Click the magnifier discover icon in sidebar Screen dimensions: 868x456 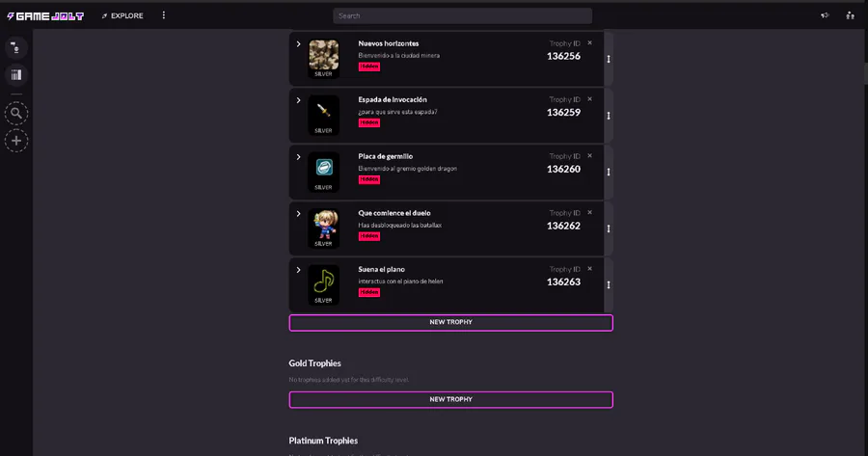coord(16,113)
